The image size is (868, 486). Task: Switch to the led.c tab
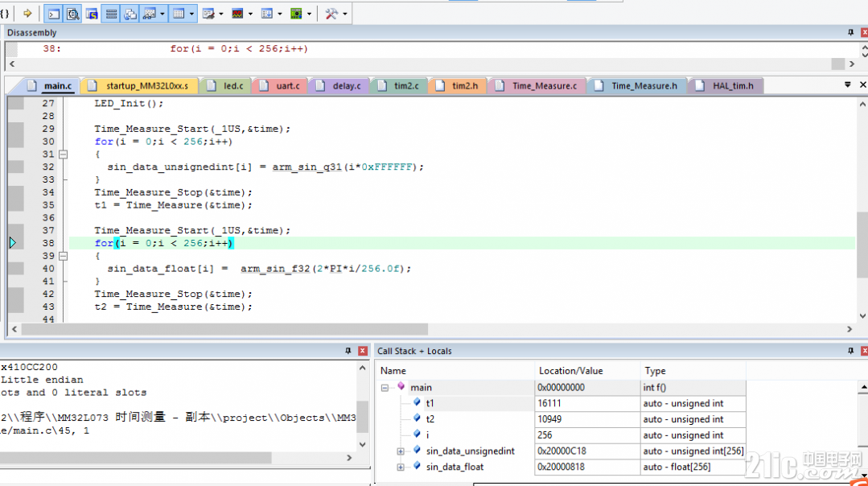pos(226,86)
